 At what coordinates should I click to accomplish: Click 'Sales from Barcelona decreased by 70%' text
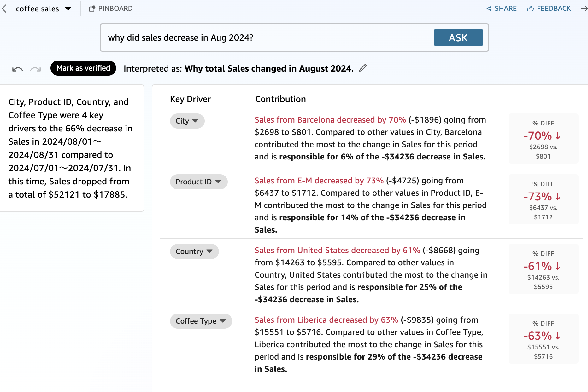point(330,120)
